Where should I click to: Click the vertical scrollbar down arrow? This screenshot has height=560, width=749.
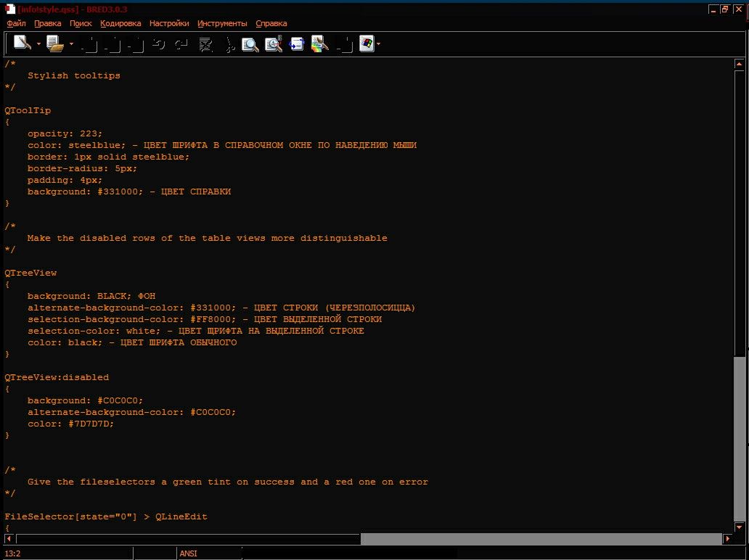pyautogui.click(x=739, y=527)
